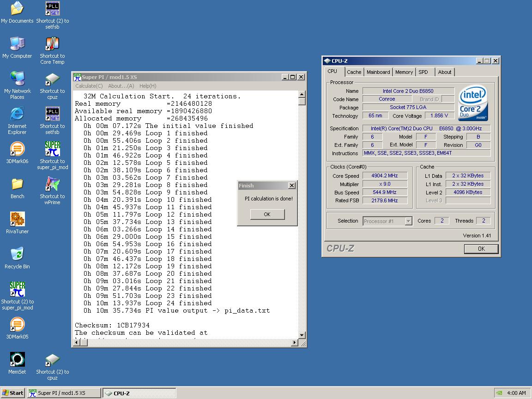
Task: Switch to the SPD tab in CPU-Z
Action: (x=423, y=72)
